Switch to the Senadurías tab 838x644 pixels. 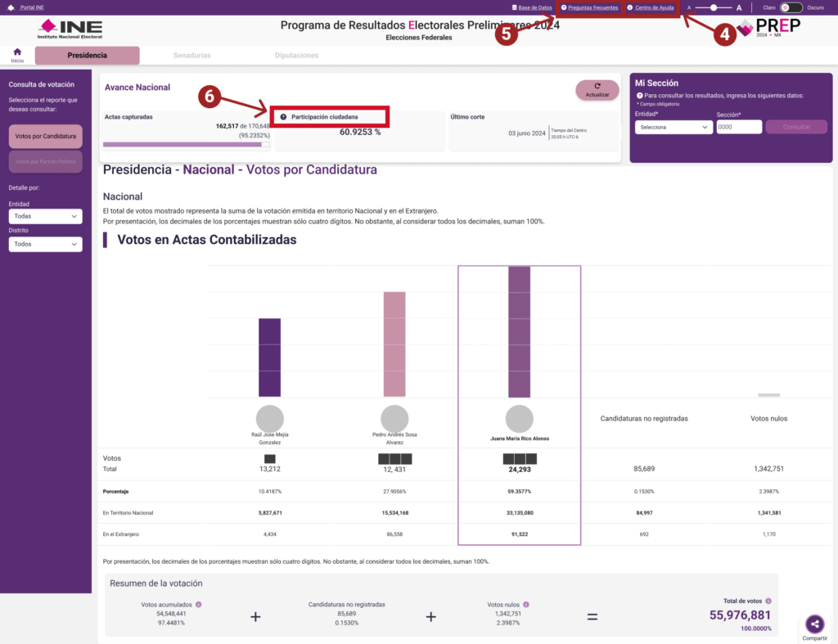(191, 56)
